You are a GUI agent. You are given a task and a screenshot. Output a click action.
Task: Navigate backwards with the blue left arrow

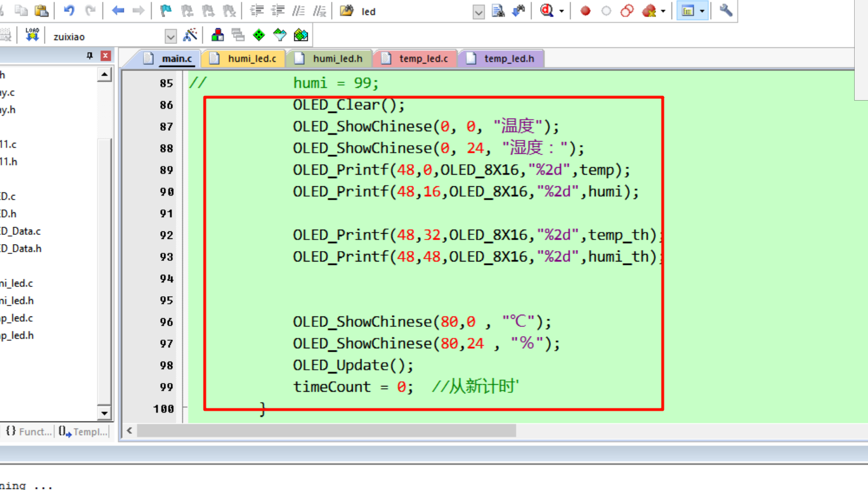pyautogui.click(x=118, y=10)
